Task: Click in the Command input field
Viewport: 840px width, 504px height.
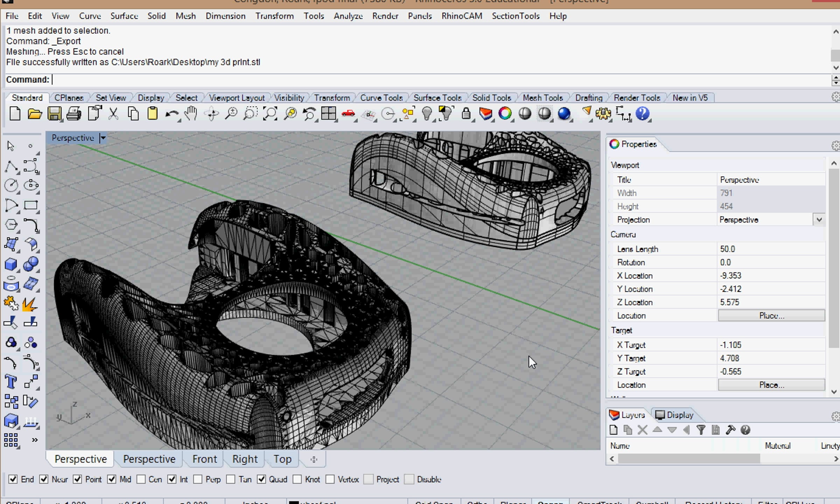Action: [x=420, y=80]
